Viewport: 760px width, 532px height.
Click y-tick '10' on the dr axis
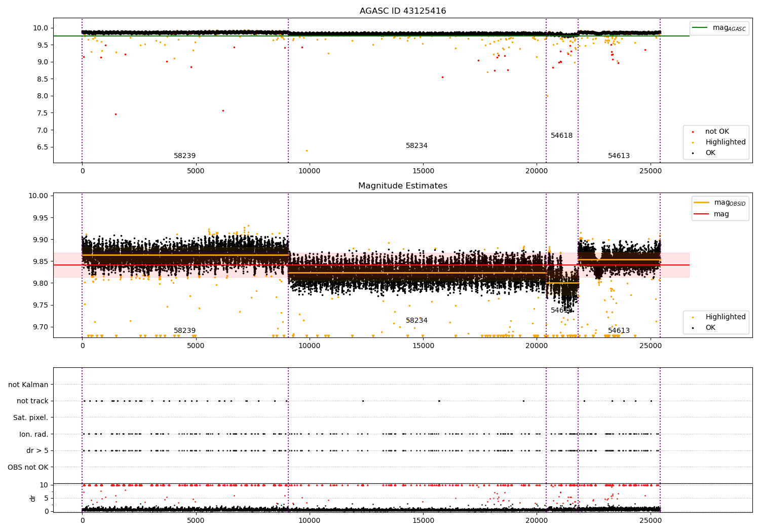click(x=44, y=485)
